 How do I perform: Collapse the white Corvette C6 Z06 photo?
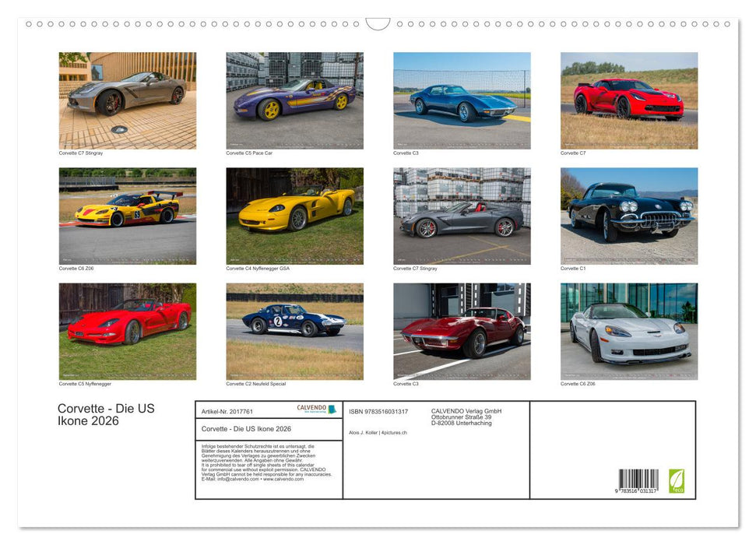coord(628,331)
